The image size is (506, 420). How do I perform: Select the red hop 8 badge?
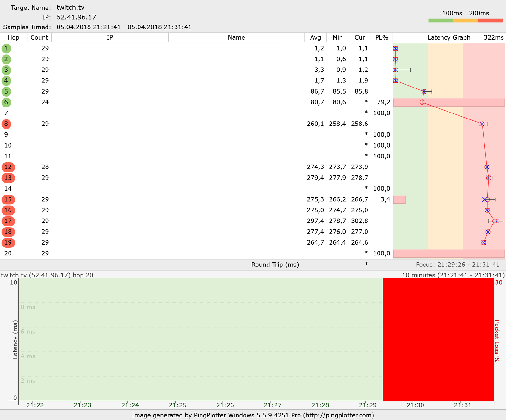coord(6,124)
